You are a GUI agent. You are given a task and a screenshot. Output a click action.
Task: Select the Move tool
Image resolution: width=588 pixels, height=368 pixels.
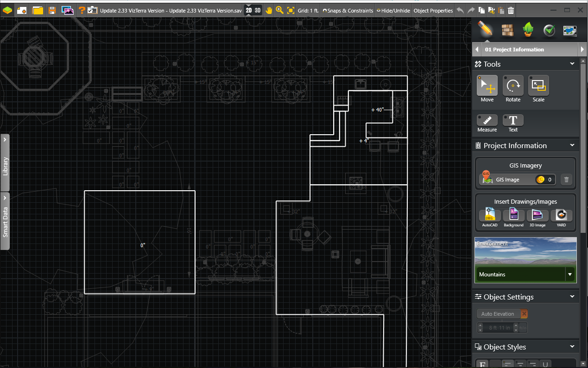click(x=487, y=88)
